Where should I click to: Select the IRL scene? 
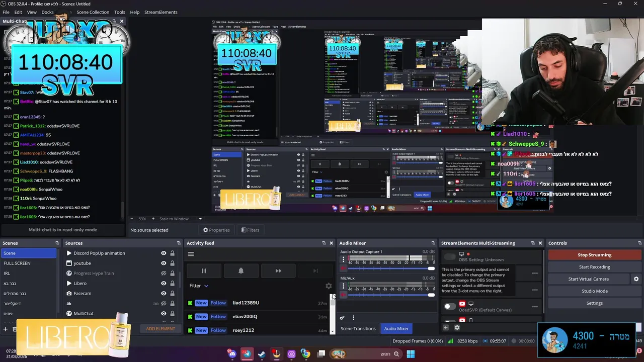29,274
